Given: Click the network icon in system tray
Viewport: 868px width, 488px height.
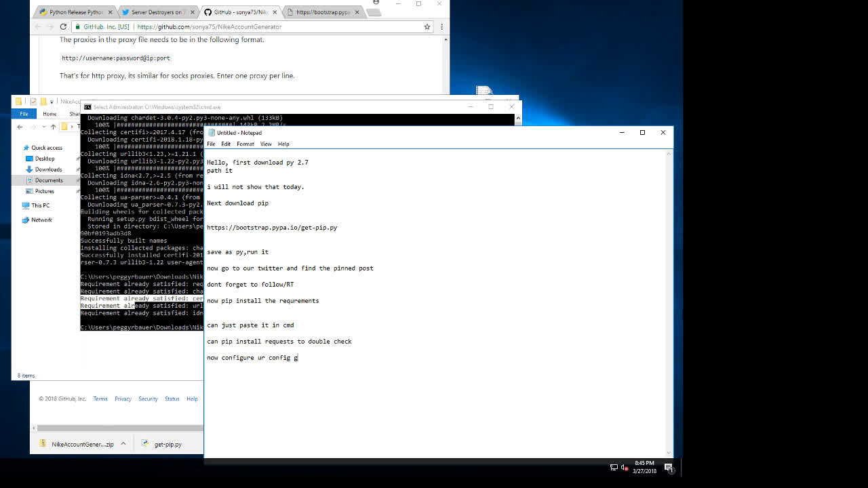Looking at the screenshot, I should click(614, 467).
